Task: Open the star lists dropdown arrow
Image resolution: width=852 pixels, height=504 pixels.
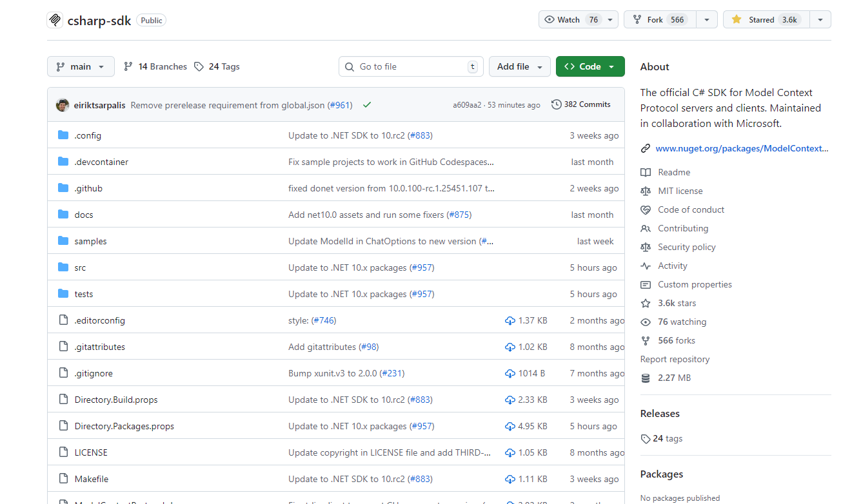Action: [x=820, y=20]
